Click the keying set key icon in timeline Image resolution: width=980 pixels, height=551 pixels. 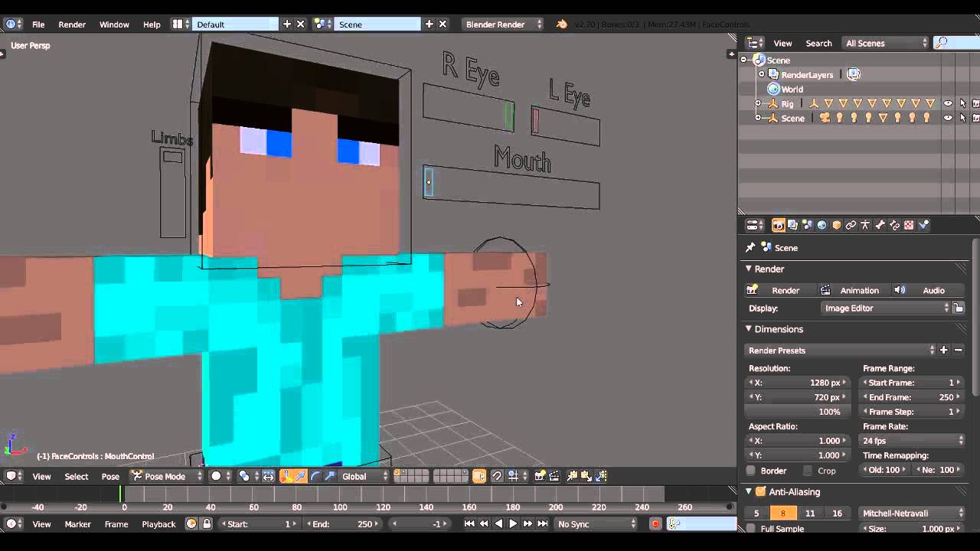click(x=675, y=524)
